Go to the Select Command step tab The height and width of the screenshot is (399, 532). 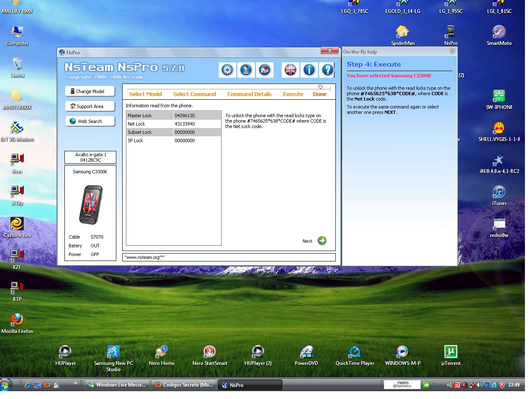[195, 94]
